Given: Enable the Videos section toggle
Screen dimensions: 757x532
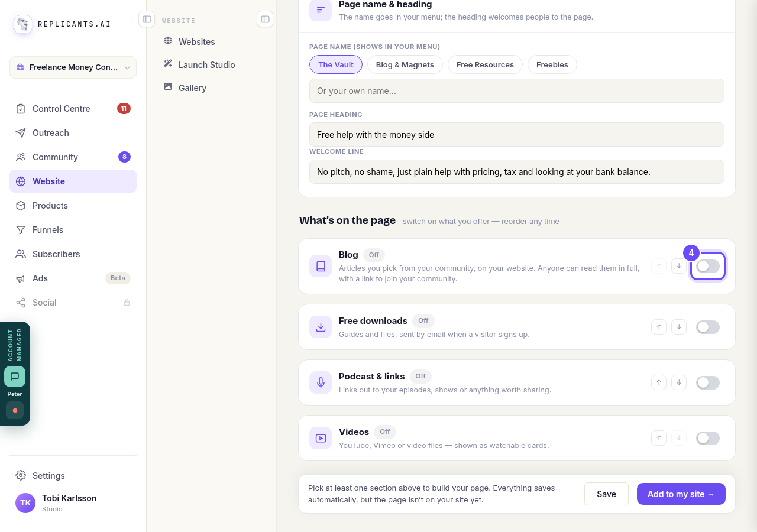Looking at the screenshot, I should point(708,438).
